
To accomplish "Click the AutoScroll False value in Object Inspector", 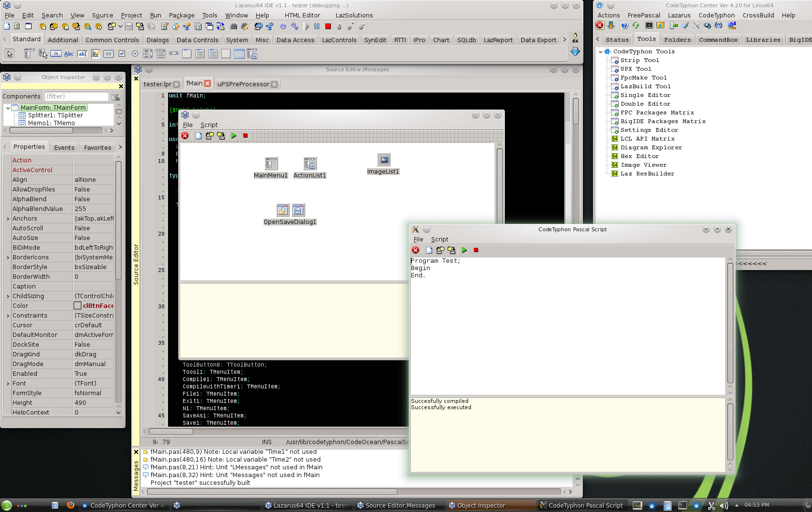I will coord(94,228).
